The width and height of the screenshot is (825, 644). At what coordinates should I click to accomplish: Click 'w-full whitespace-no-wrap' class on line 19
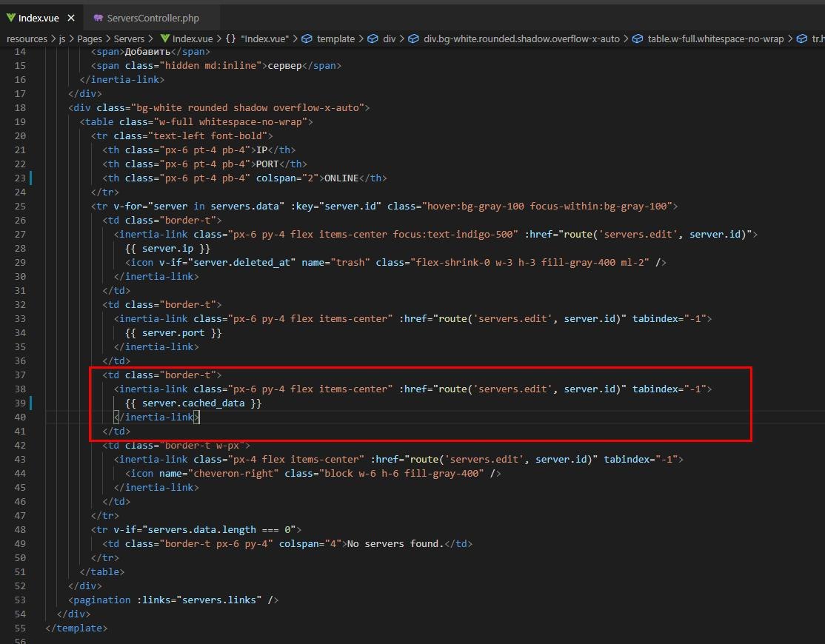[230, 122]
